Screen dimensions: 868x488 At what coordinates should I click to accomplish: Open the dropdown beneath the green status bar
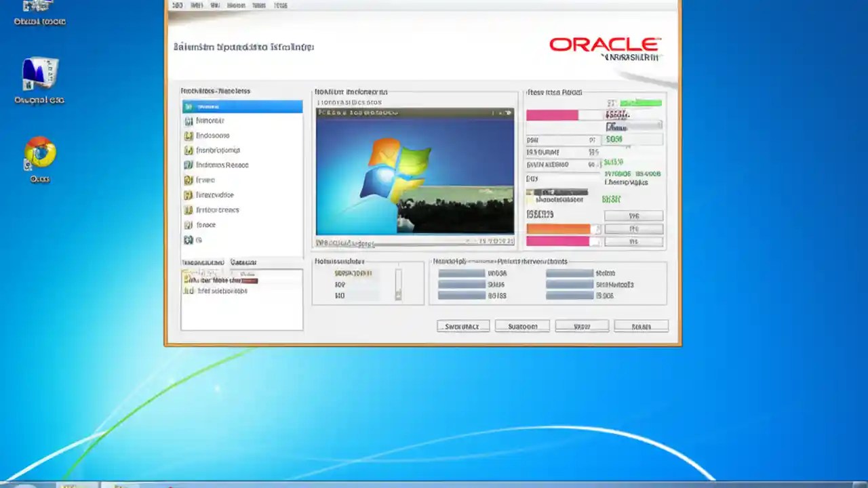(633, 126)
